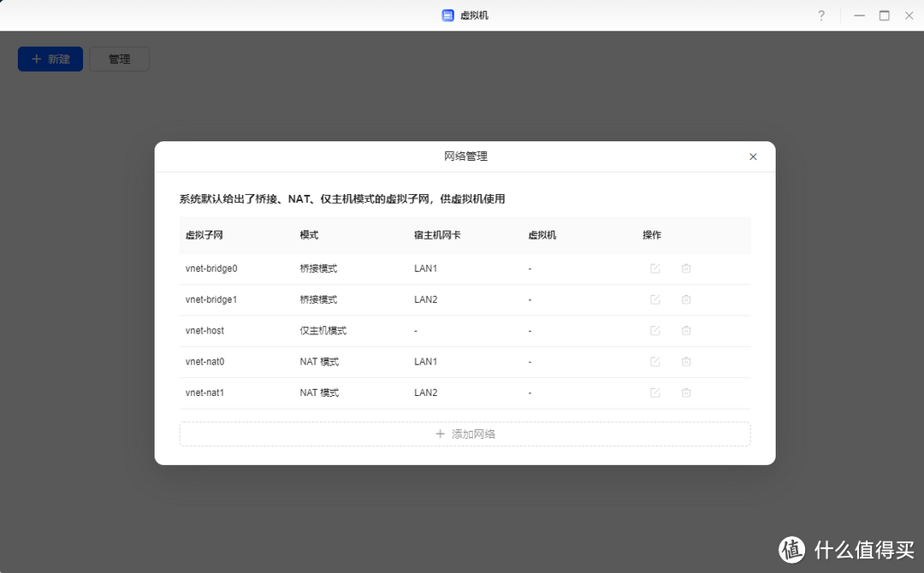Open the 管理 management panel
The image size is (924, 573).
click(x=119, y=58)
